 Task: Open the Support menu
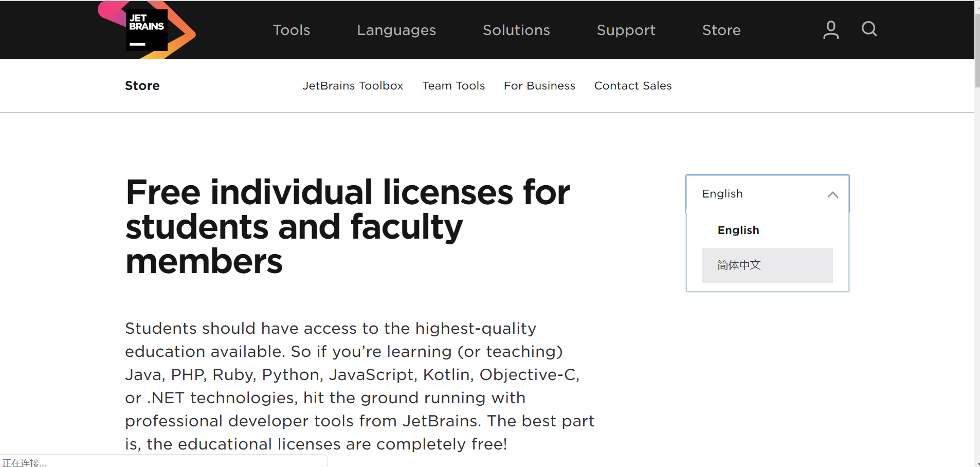(x=626, y=30)
